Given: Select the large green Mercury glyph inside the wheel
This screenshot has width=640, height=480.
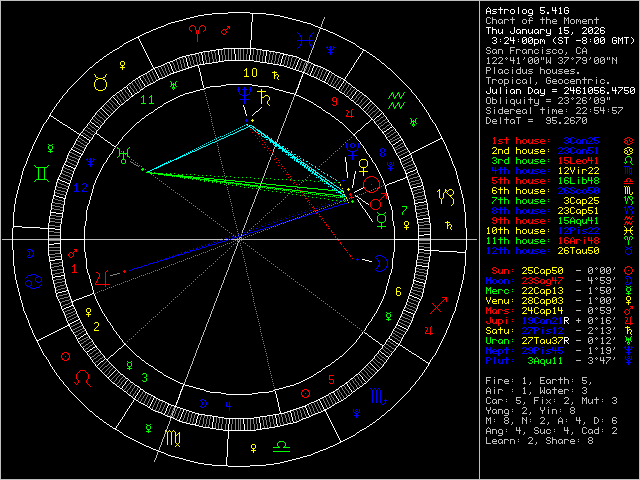Looking at the screenshot, I should tap(382, 220).
